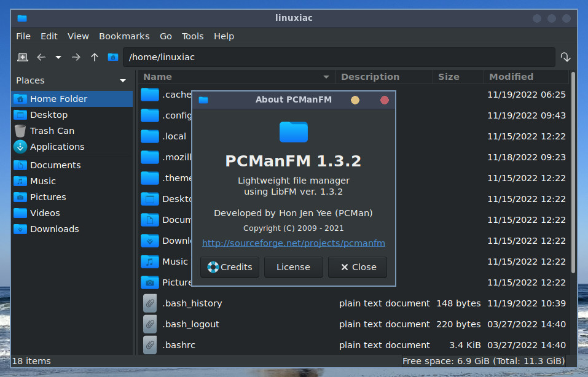The image size is (588, 377).
Task: Click the sort arrow in the Name column header
Action: 326,77
